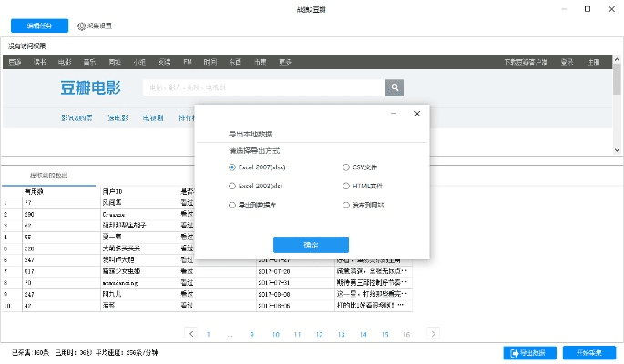The width and height of the screenshot is (624, 364).
Task: Jump to results page 15
Action: click(384, 335)
